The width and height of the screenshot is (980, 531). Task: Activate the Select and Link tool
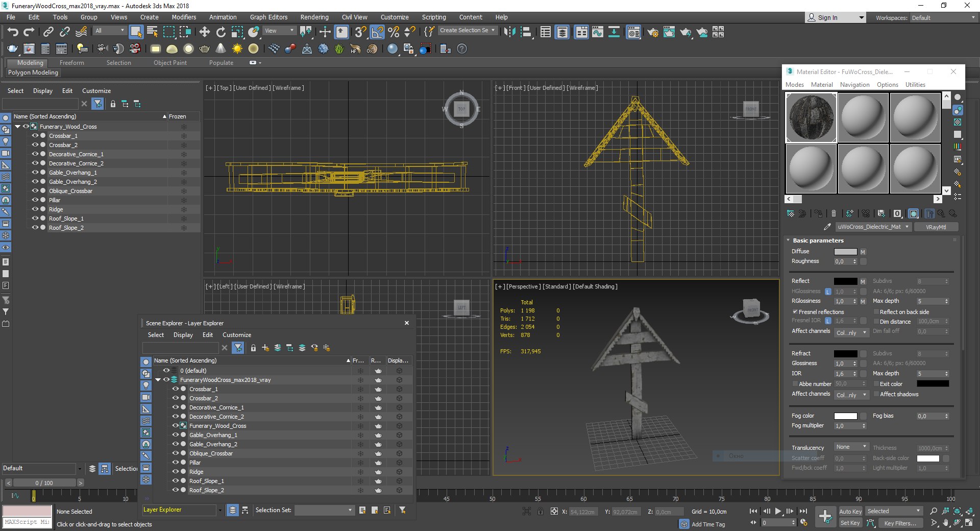coord(48,32)
